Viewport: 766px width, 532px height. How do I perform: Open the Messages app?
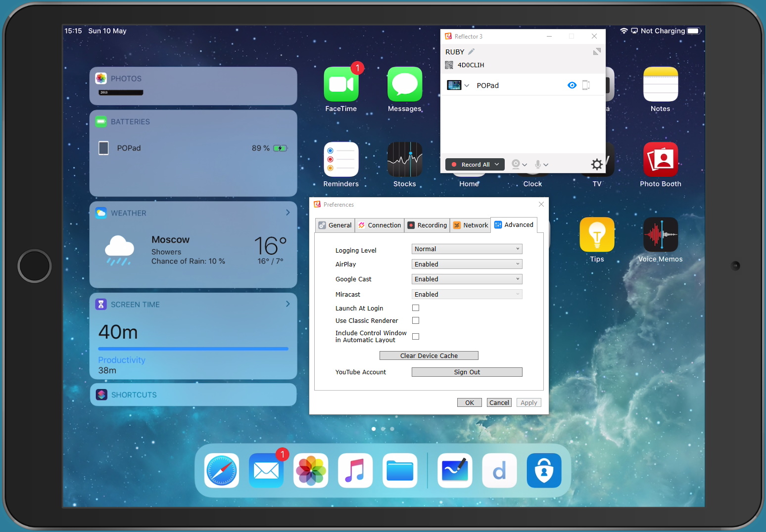(405, 84)
